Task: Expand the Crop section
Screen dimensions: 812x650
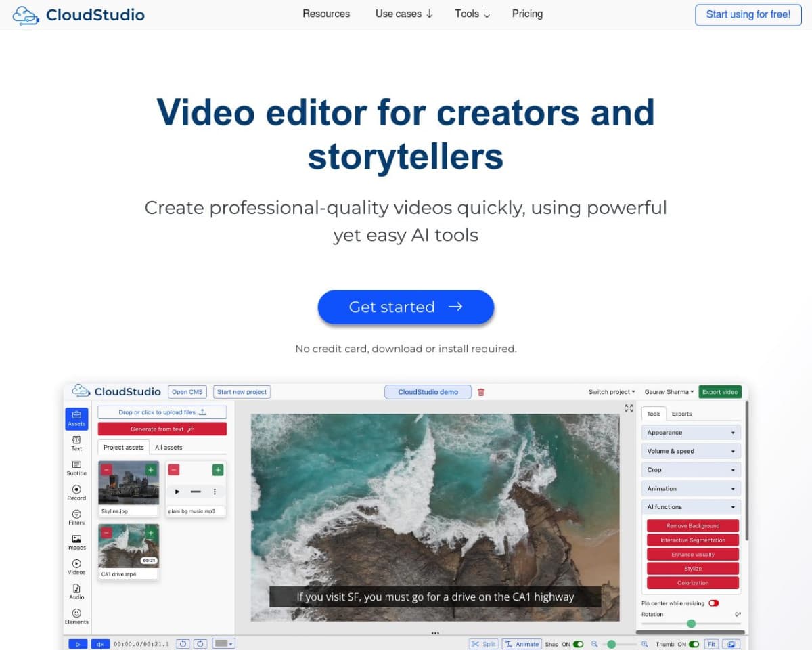Action: (691, 470)
